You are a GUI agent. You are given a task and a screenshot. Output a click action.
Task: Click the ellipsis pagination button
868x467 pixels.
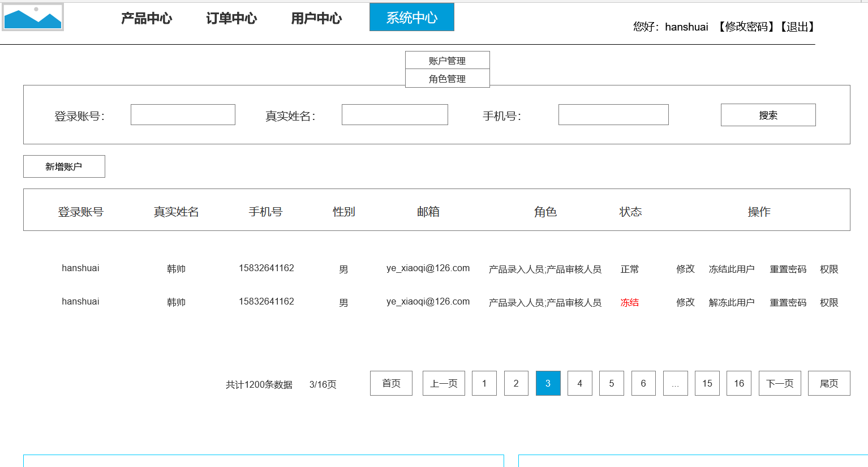coord(676,383)
